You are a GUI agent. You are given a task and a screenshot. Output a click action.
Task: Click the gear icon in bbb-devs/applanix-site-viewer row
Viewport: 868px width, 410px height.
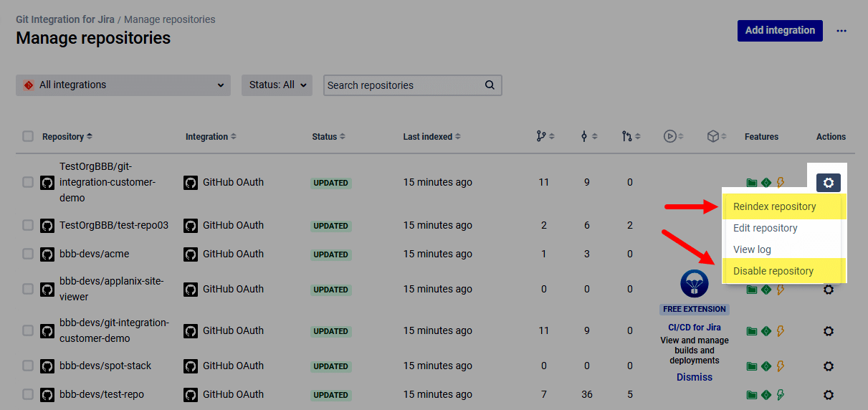click(x=829, y=290)
